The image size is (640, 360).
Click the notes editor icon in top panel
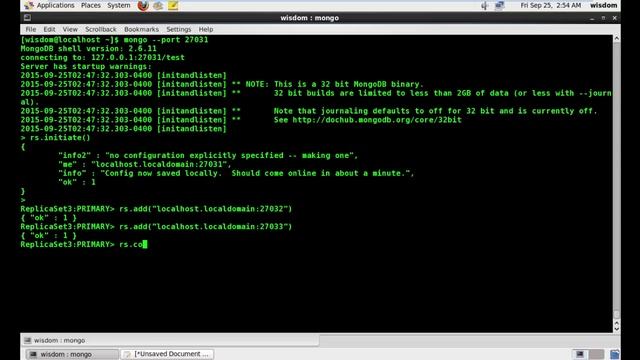(x=173, y=5)
